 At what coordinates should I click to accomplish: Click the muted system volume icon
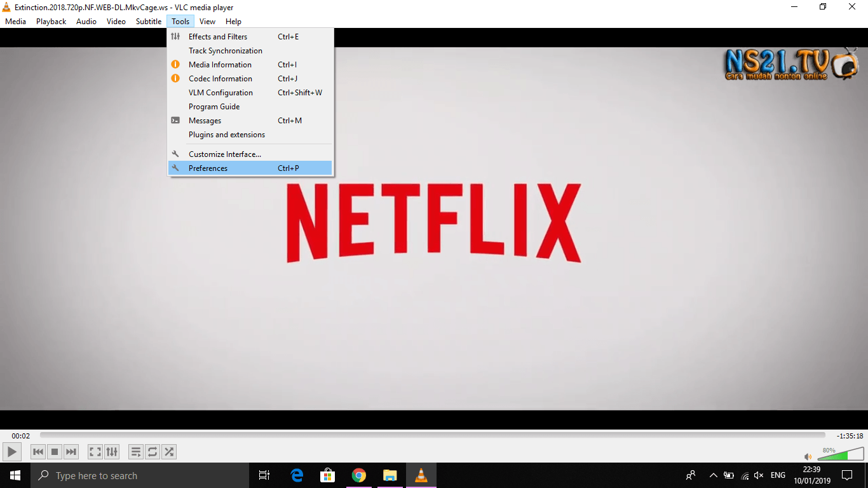759,475
